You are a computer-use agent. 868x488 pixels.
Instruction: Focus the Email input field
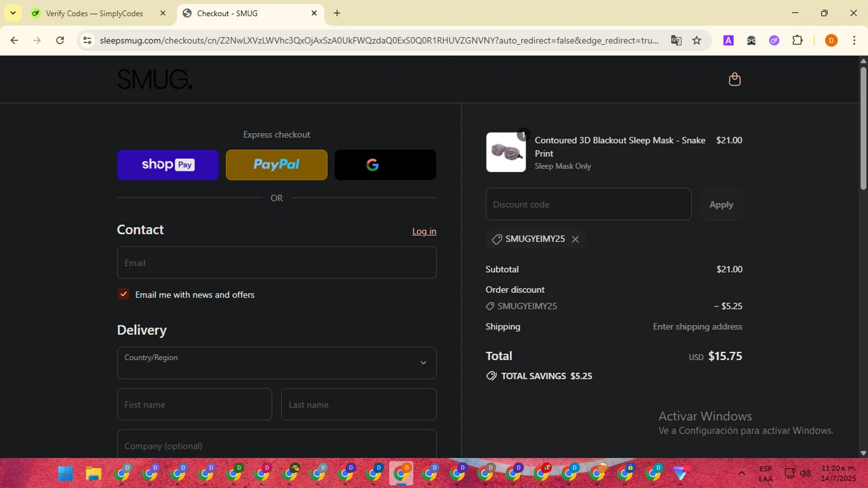(277, 263)
